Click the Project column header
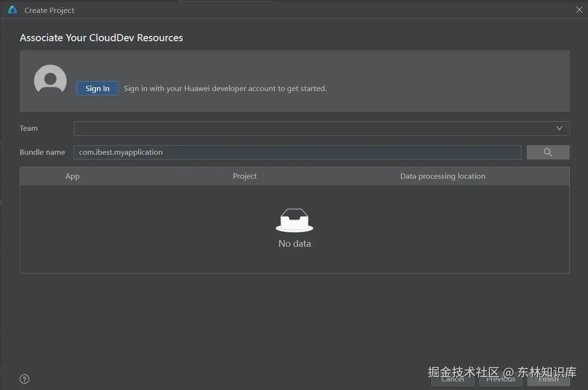The height and width of the screenshot is (390, 588). pos(245,176)
